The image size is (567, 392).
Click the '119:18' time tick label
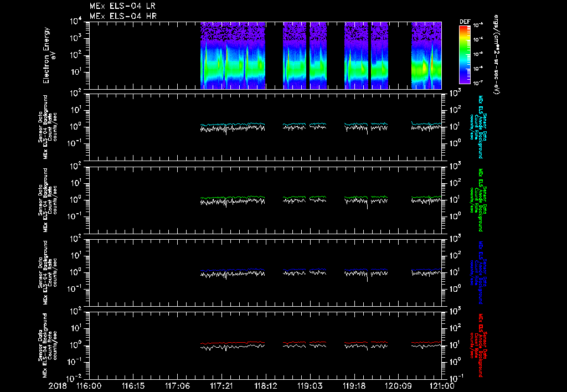click(x=354, y=386)
